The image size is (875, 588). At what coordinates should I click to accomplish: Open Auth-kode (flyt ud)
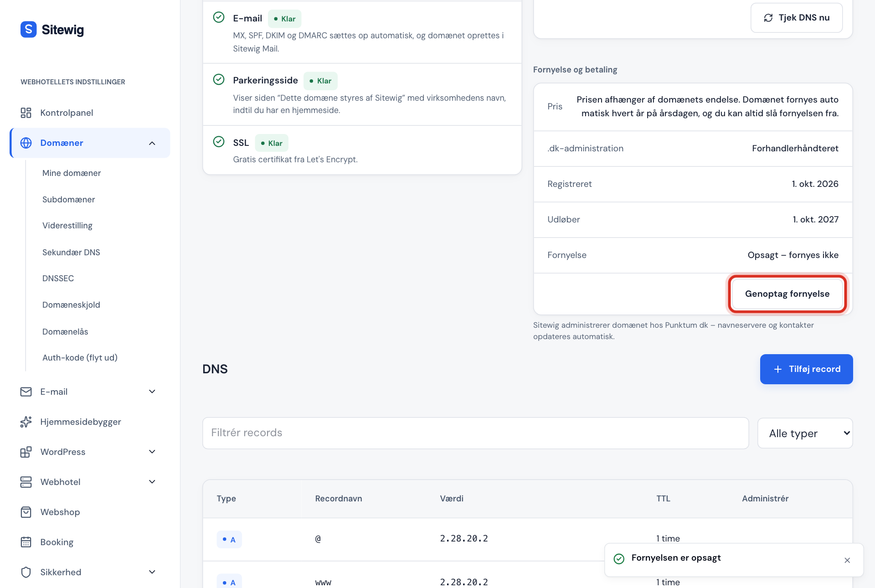(x=80, y=358)
